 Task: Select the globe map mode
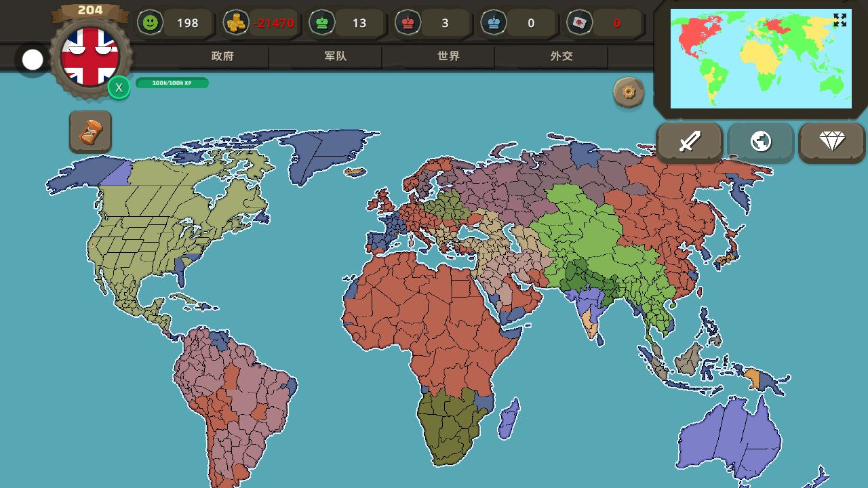(x=761, y=142)
